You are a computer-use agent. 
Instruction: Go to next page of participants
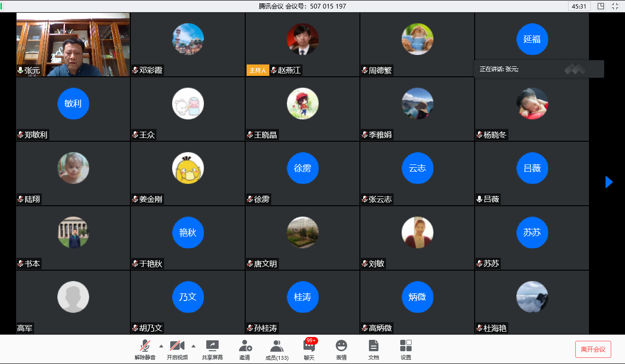(609, 182)
